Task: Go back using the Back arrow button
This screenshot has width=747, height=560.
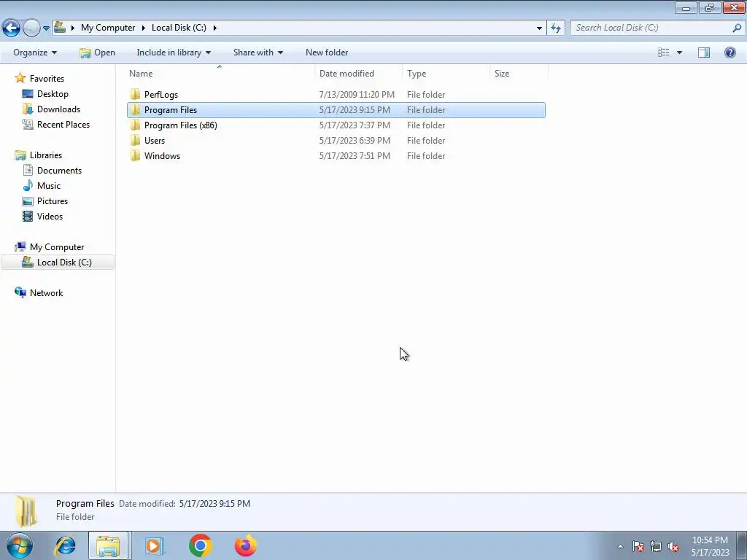Action: coord(12,28)
